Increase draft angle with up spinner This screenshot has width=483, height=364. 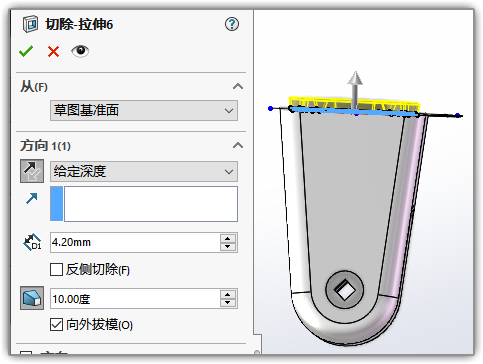228,294
